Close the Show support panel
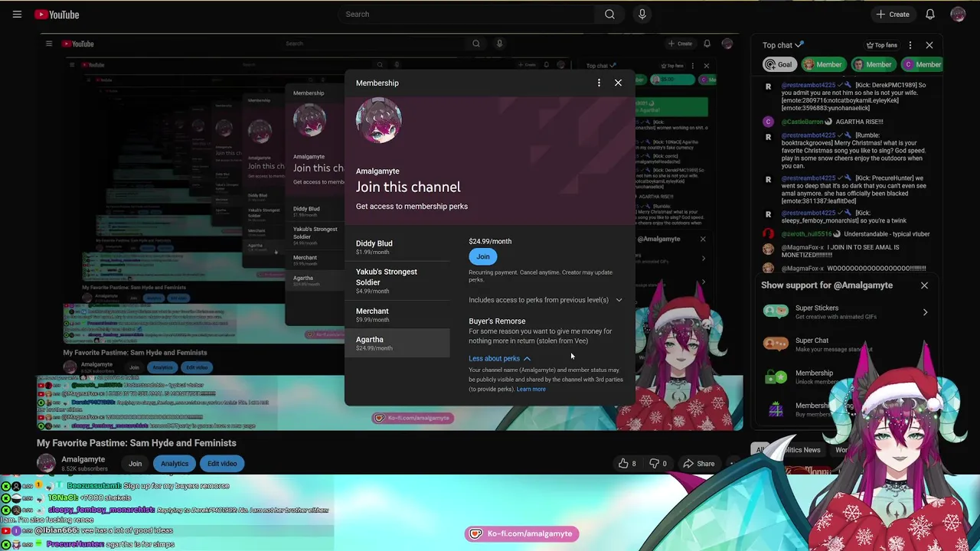The image size is (980, 551). (x=924, y=285)
